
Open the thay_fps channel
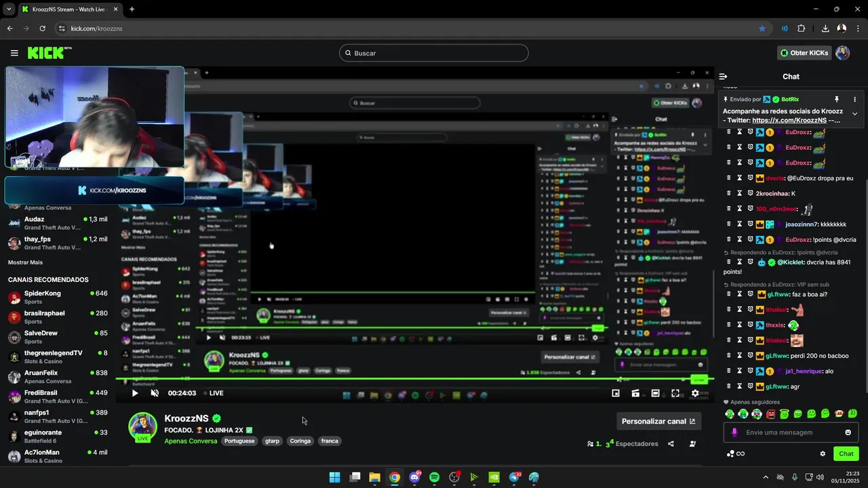pos(58,243)
